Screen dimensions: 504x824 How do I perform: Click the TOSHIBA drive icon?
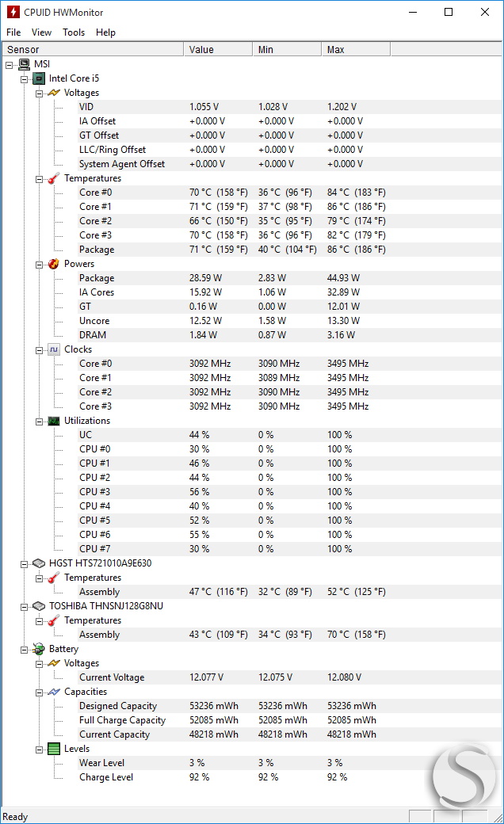(x=39, y=606)
